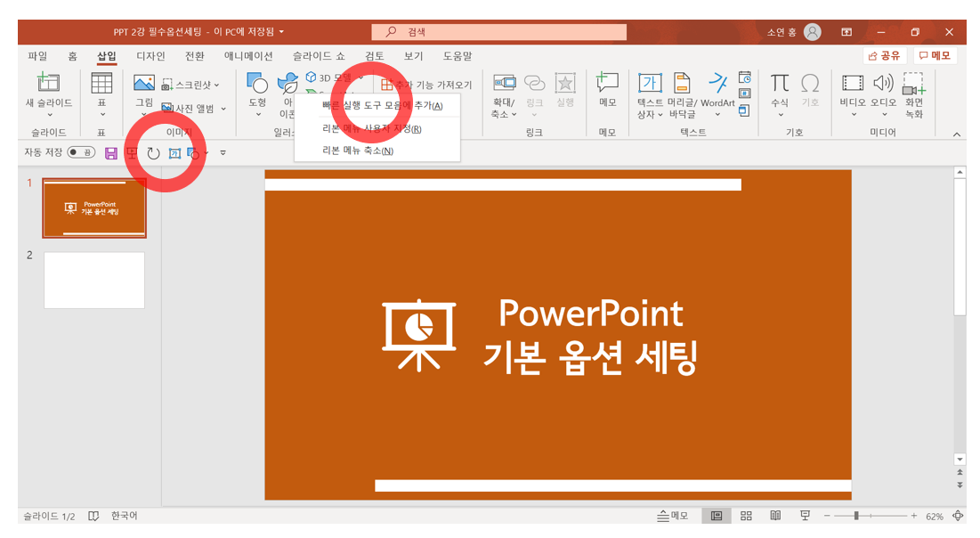Click the text box icon in quick access toolbar
This screenshot has width=980, height=538.
174,153
